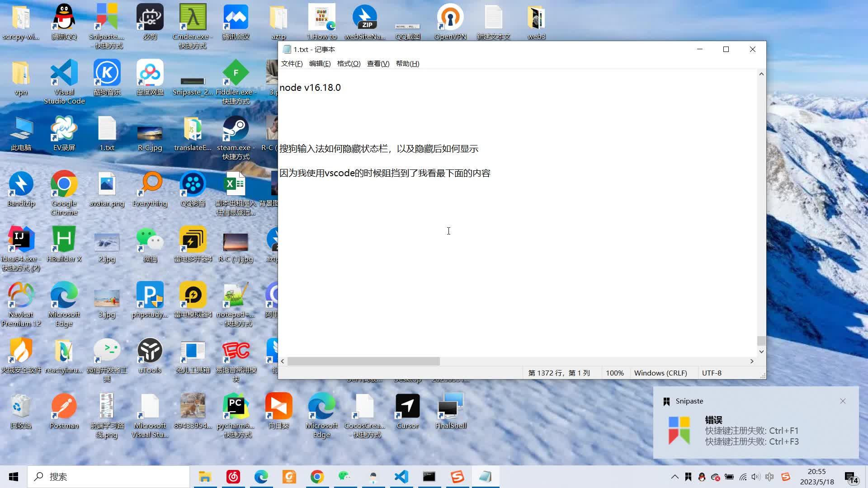Select the 雷电多开器4 desktop icon
The width and height of the screenshot is (868, 488).
(x=193, y=244)
